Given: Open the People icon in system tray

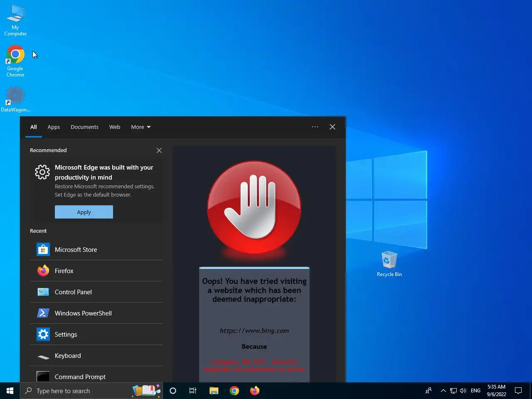Looking at the screenshot, I should (429, 391).
